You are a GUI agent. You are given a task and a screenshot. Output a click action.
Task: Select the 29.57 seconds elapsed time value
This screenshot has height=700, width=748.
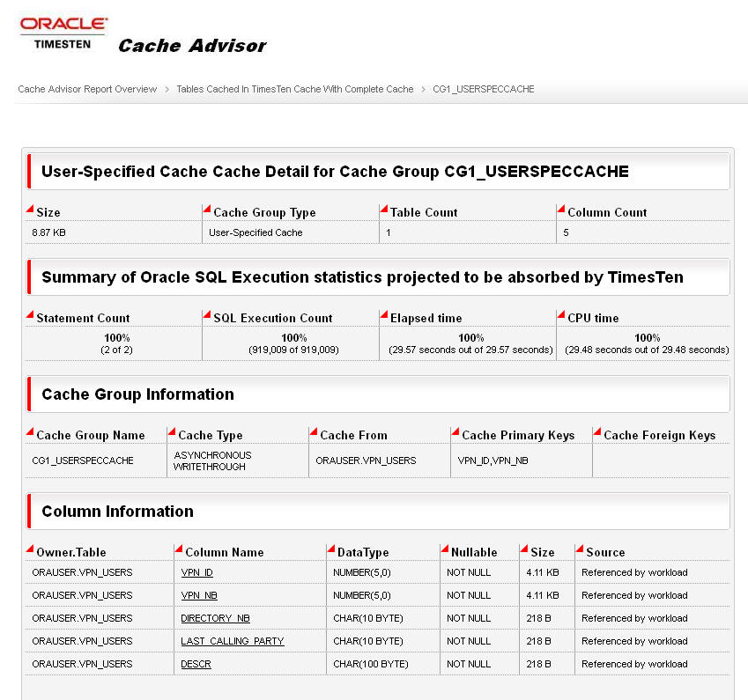(470, 350)
